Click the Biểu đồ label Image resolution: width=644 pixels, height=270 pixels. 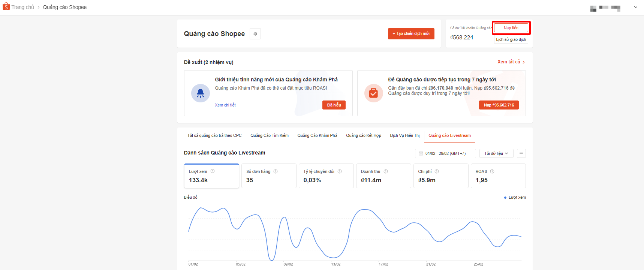pyautogui.click(x=190, y=197)
